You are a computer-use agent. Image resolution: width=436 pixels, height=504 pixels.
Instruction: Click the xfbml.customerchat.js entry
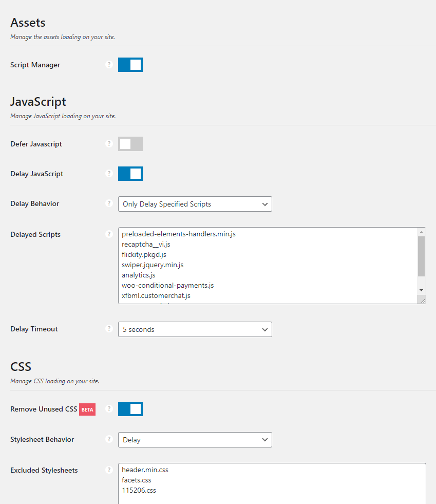point(156,296)
